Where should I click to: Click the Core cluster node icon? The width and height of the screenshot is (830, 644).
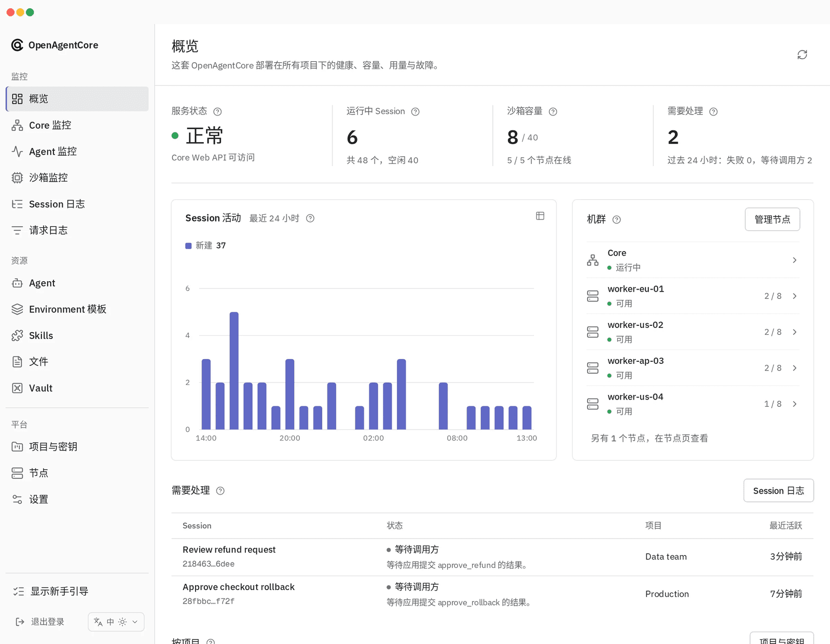(x=592, y=260)
